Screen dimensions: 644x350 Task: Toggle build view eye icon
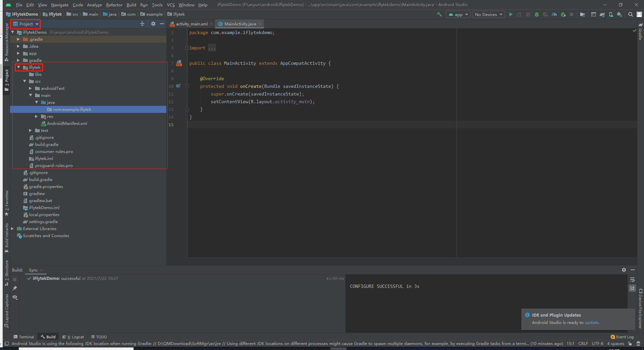pyautogui.click(x=15, y=297)
